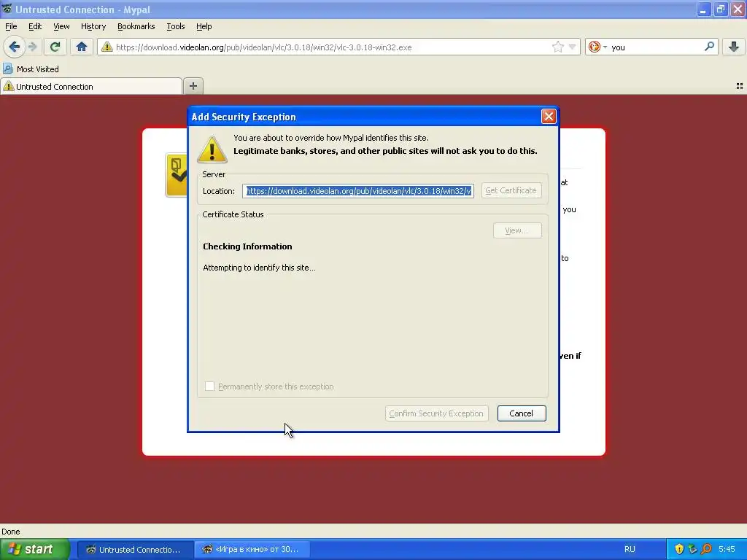
Task: Bookmark this page with the star icon
Action: 557,47
